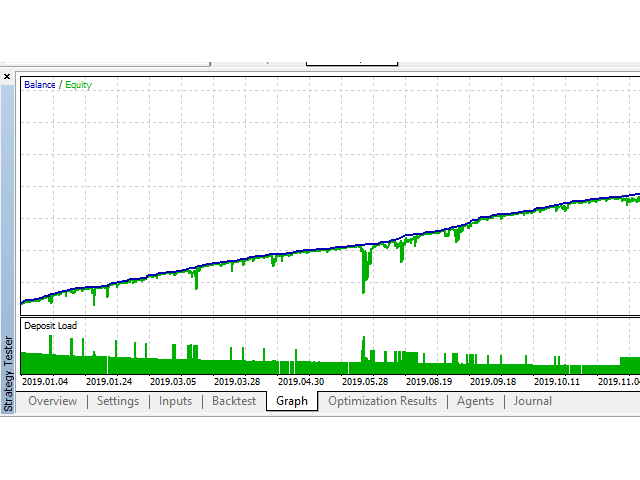The width and height of the screenshot is (640, 480).
Task: Click the 2019.10.11 date label
Action: click(x=557, y=381)
